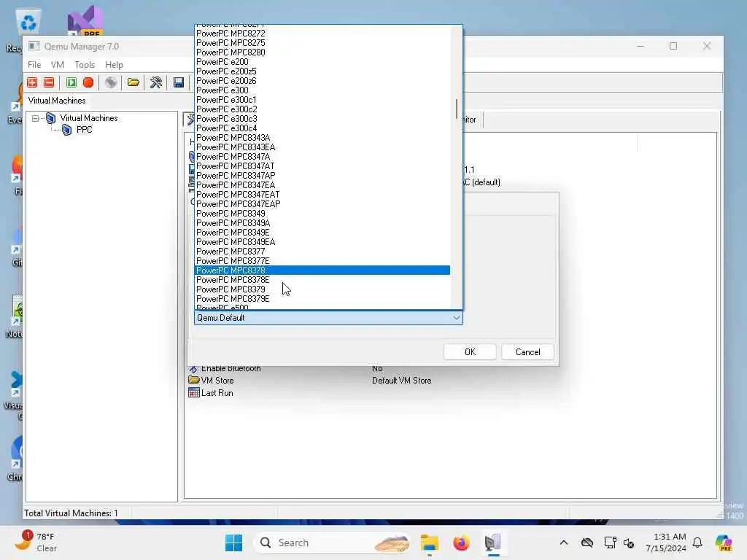This screenshot has width=747, height=560.
Task: Select PowerPC e300c3 in the list
Action: click(x=322, y=119)
